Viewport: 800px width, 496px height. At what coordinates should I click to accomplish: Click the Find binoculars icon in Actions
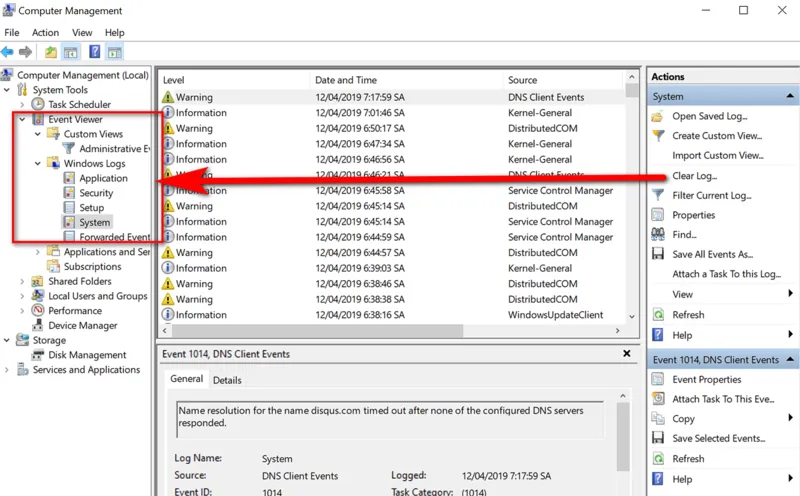tap(658, 234)
